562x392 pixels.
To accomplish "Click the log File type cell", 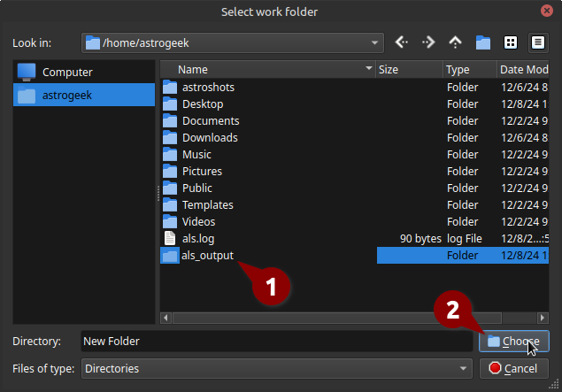I will 464,239.
